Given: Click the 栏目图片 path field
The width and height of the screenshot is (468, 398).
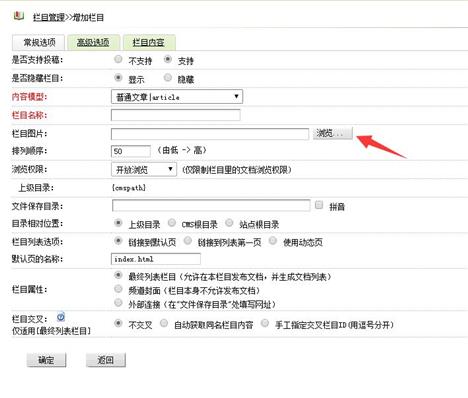Looking at the screenshot, I should [210, 134].
